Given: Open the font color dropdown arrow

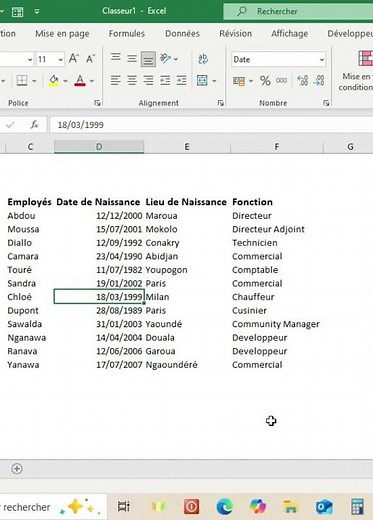Looking at the screenshot, I should tap(92, 81).
